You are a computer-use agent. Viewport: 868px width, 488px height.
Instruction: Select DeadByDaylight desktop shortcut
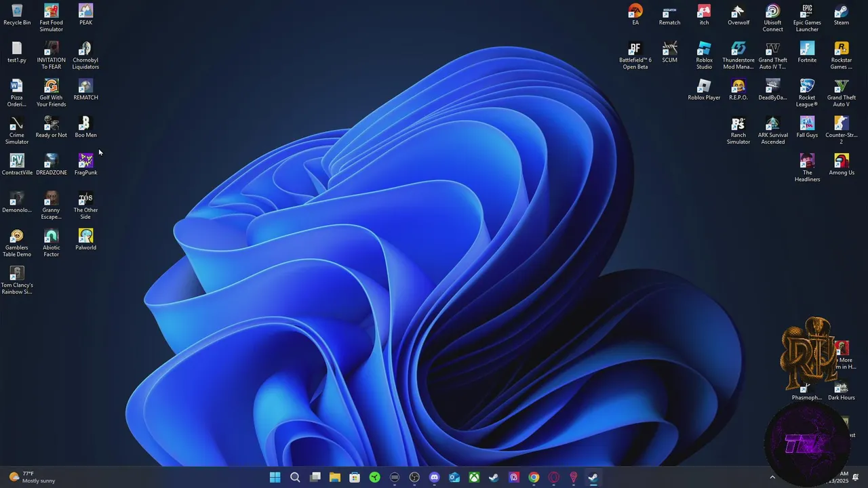[773, 89]
